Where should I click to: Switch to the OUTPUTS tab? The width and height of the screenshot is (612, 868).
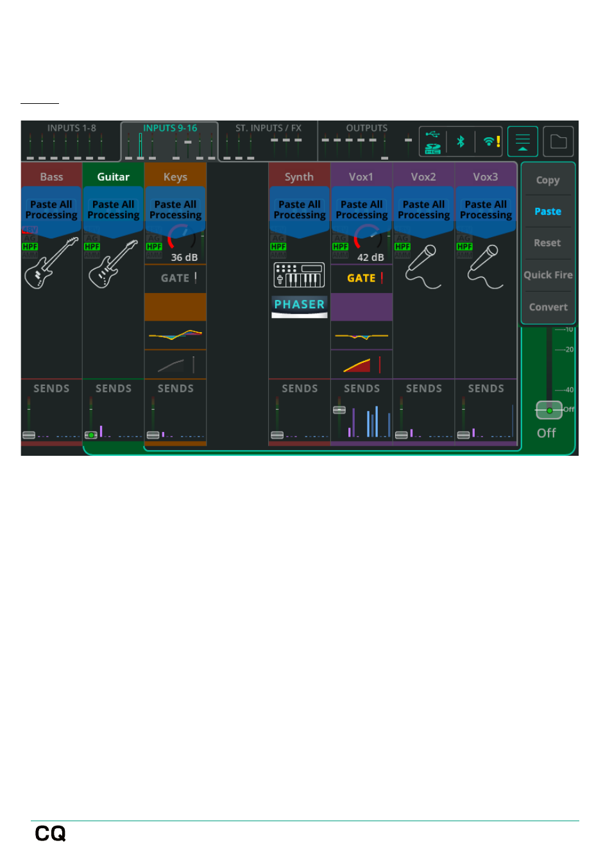[367, 141]
